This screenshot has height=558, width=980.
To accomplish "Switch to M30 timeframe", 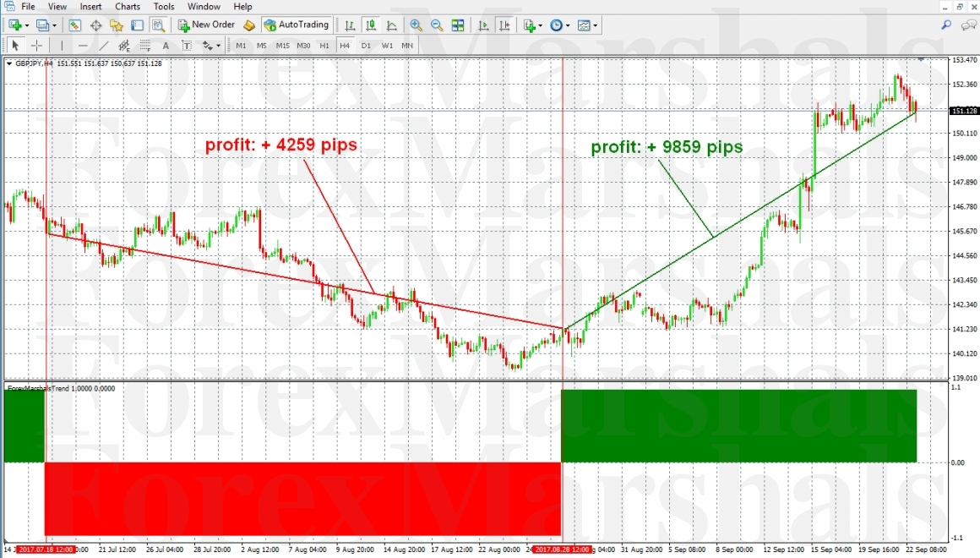I will click(x=303, y=45).
